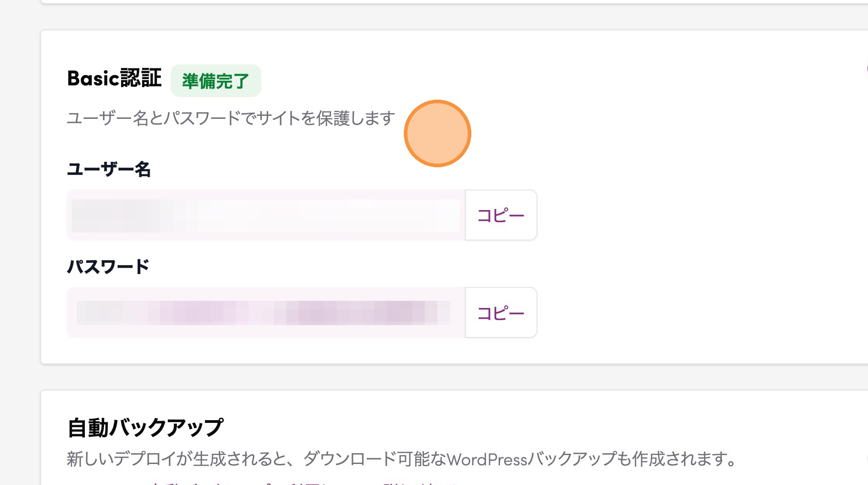Screen dimensions: 868x485
Task: Click the gray gap between the two cards
Action: click(x=447, y=377)
